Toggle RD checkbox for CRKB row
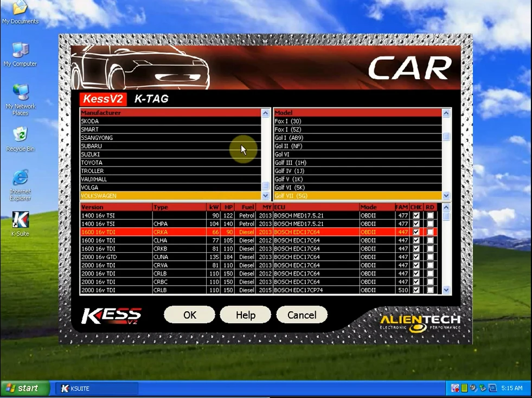The width and height of the screenshot is (532, 398). 430,248
